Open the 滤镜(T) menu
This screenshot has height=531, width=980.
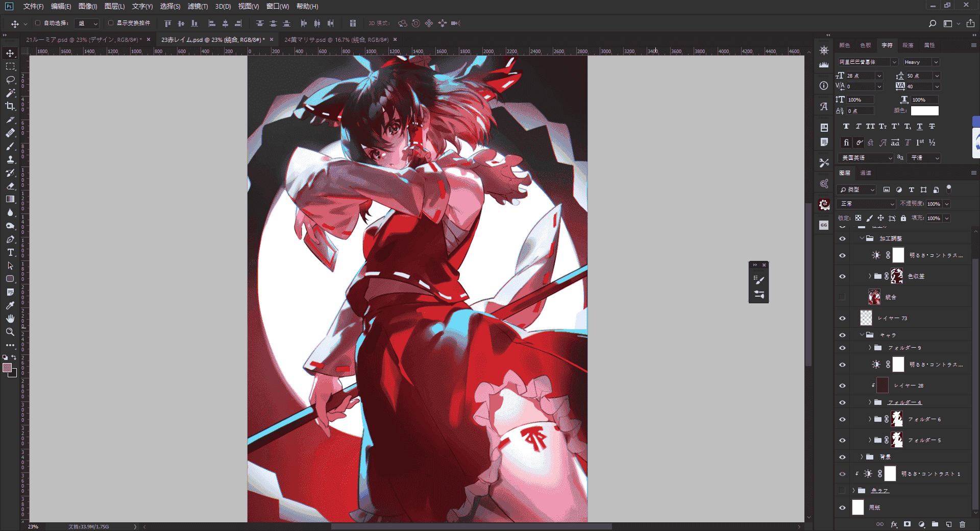[x=198, y=6]
